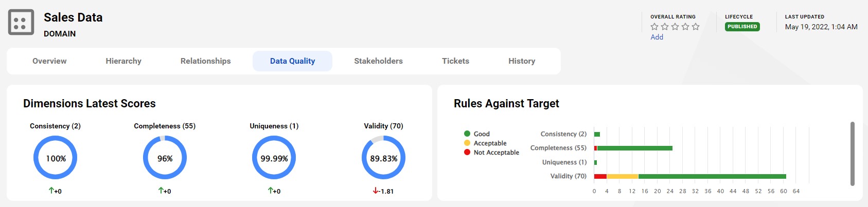This screenshot has width=868, height=207.
Task: Toggle the Acceptable legend item
Action: point(485,143)
